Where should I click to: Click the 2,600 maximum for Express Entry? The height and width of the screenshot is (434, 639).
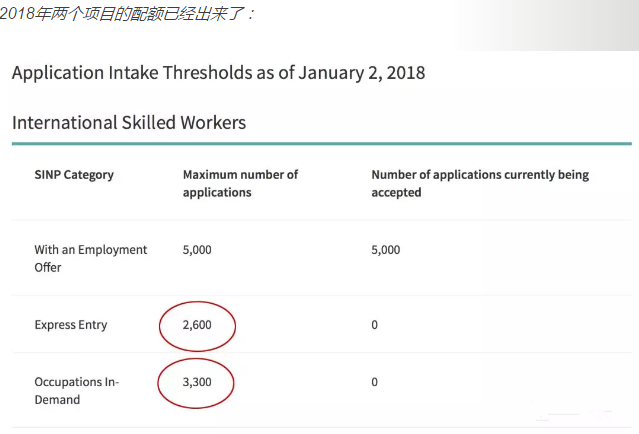point(197,325)
